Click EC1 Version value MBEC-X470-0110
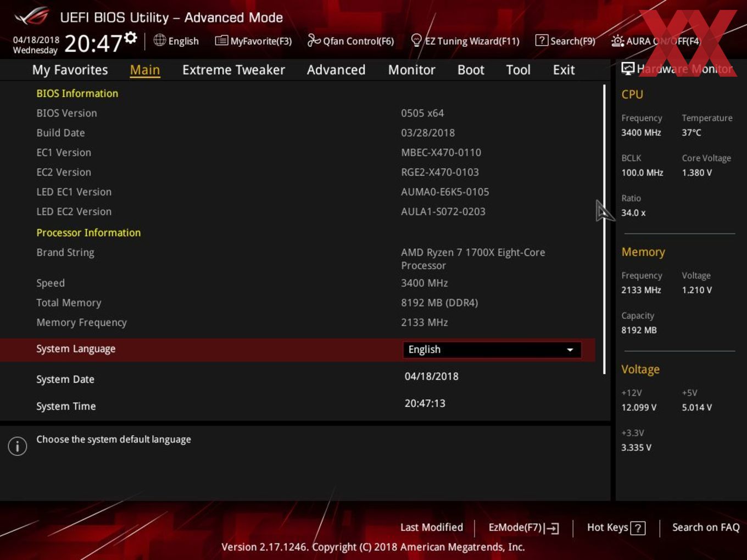The height and width of the screenshot is (560, 747). click(441, 153)
